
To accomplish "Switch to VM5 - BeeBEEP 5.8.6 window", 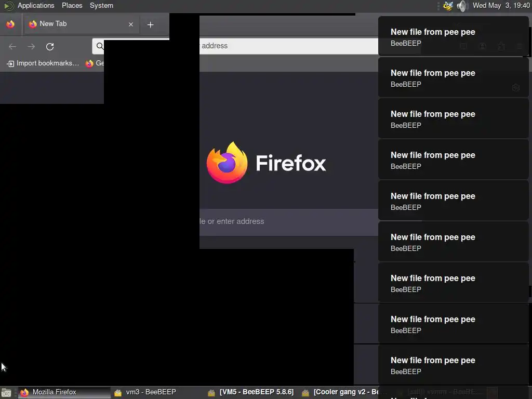I will (251, 393).
